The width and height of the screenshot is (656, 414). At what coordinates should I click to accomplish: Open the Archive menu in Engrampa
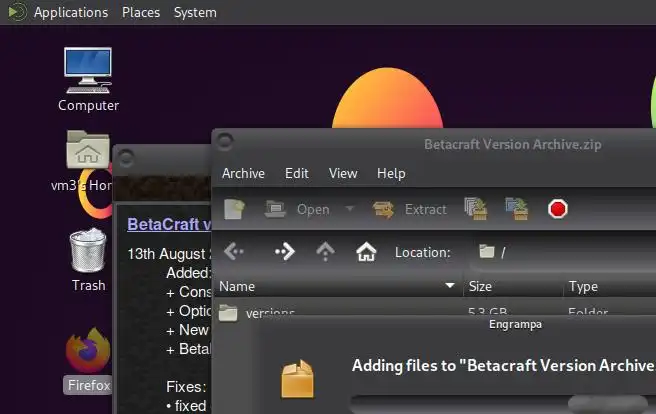pyautogui.click(x=243, y=173)
